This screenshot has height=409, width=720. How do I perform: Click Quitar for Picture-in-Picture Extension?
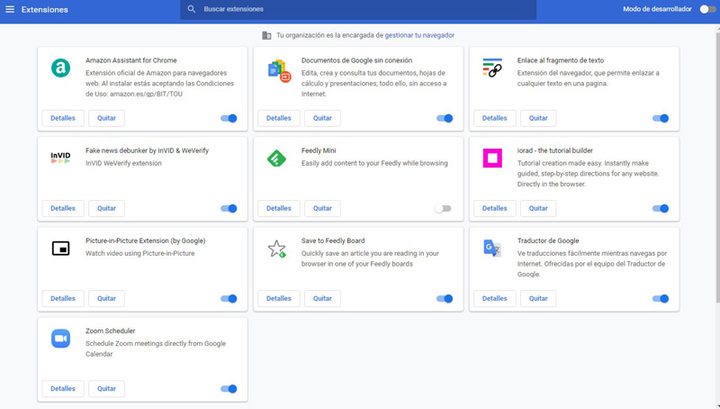click(x=107, y=298)
